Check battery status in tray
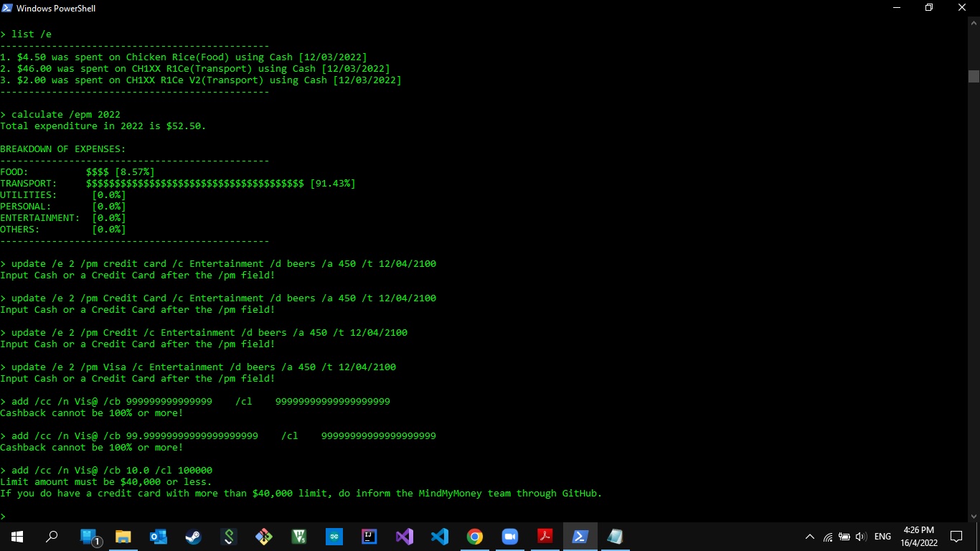The width and height of the screenshot is (980, 551). pos(844,537)
